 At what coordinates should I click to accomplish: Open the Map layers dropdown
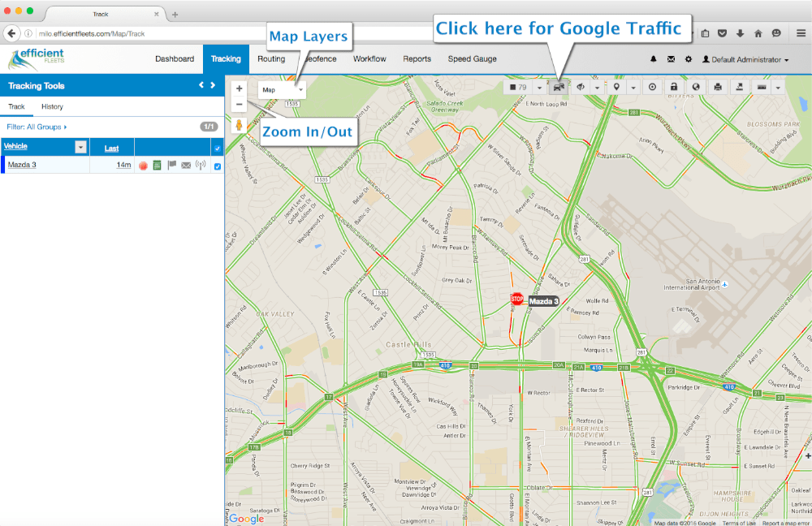coord(282,89)
